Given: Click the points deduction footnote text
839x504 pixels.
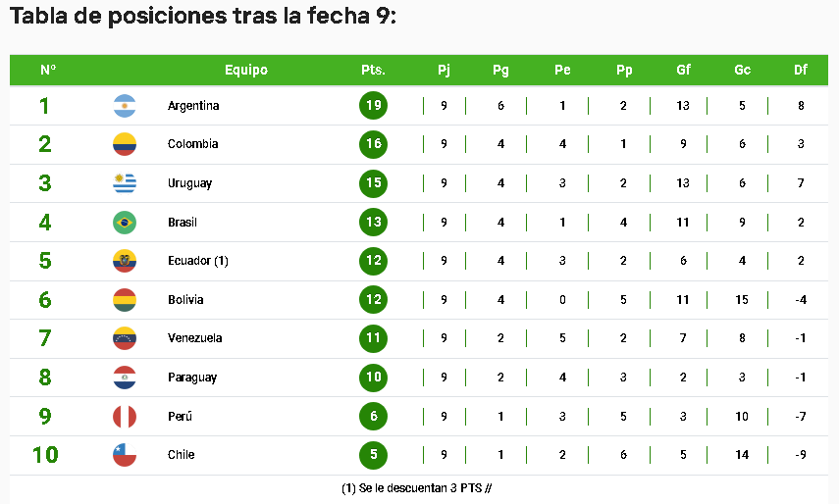Looking at the screenshot, I should pos(417,488).
